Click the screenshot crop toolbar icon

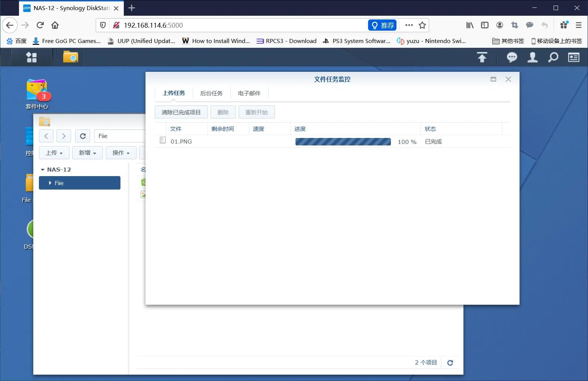coord(515,25)
